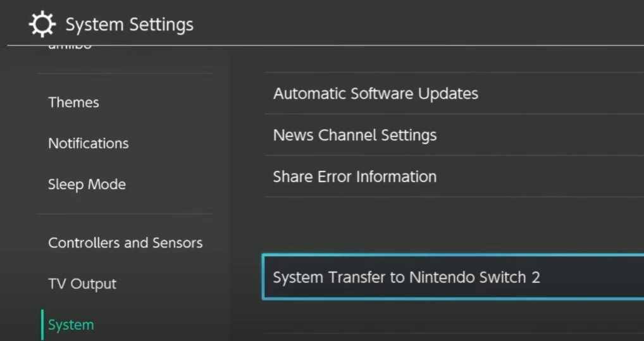Image resolution: width=644 pixels, height=341 pixels.
Task: Open News Channel Settings
Action: point(354,135)
